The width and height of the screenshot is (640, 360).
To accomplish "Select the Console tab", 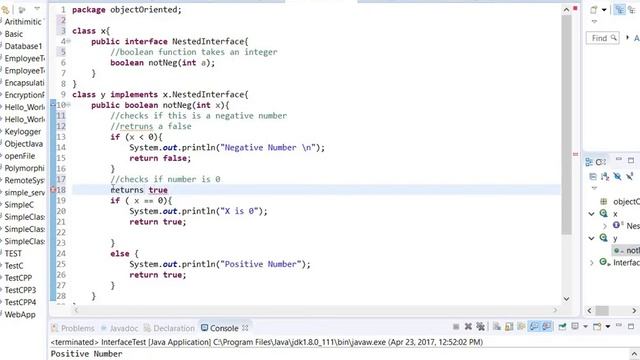I will (x=220, y=328).
